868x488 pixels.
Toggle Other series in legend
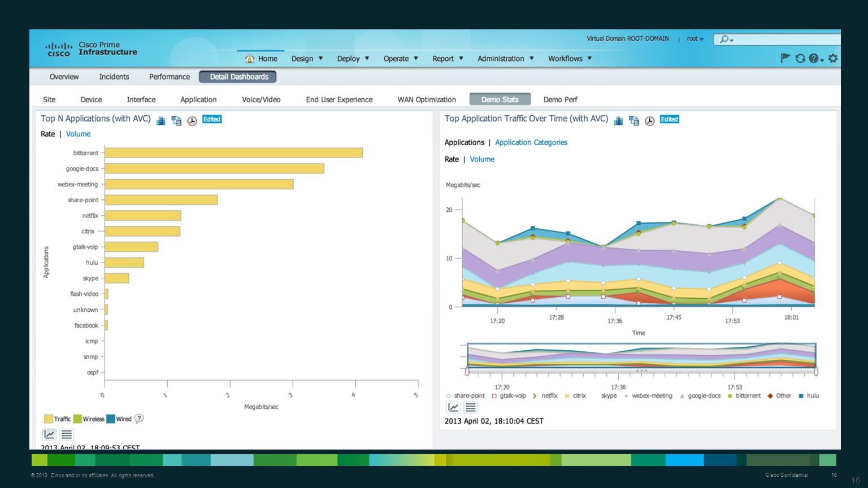point(779,396)
